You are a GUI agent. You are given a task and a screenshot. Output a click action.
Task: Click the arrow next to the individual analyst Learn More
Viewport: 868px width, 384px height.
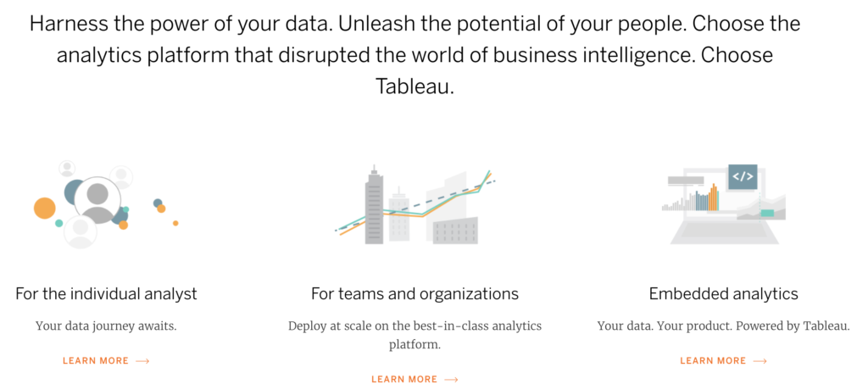pyautogui.click(x=142, y=361)
